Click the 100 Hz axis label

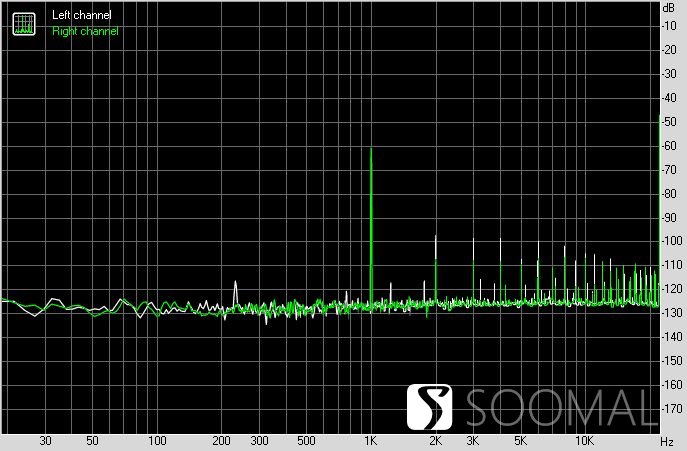157,441
